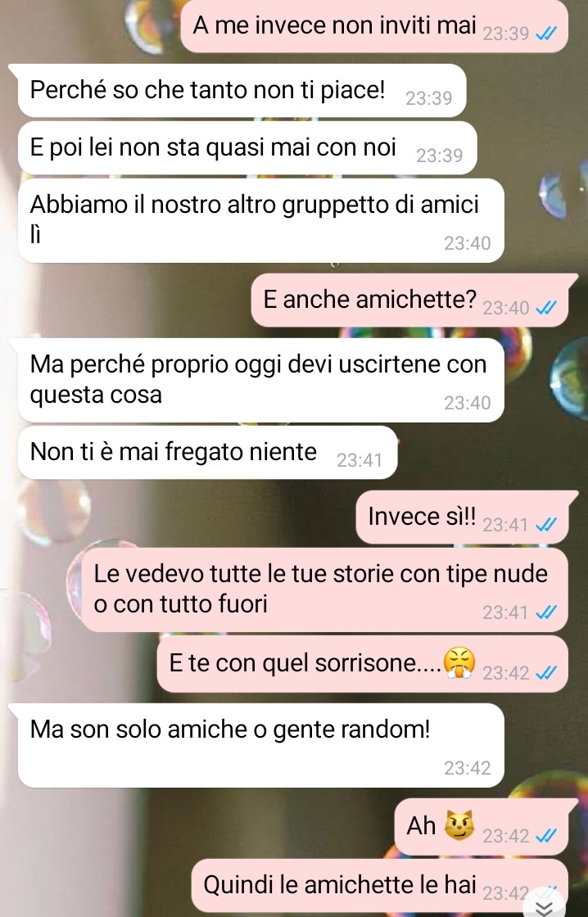
Task: Tap blue double-check on 'E anche amichette?'
Action: [546, 307]
